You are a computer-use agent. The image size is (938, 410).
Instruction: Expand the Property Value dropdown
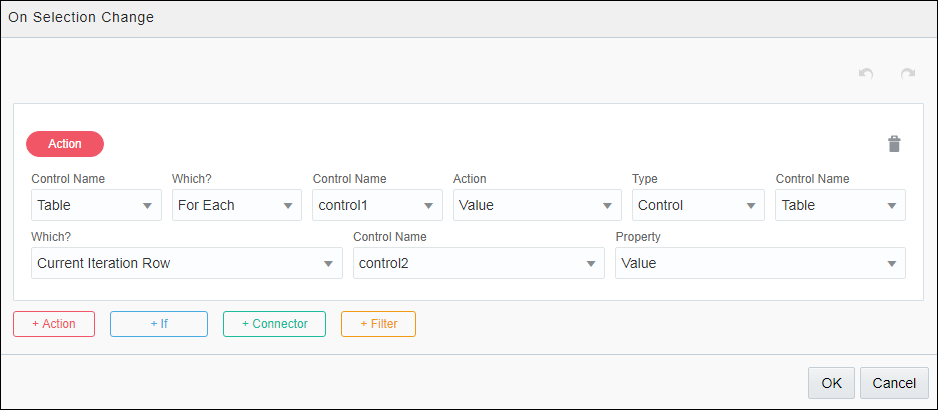click(x=759, y=263)
